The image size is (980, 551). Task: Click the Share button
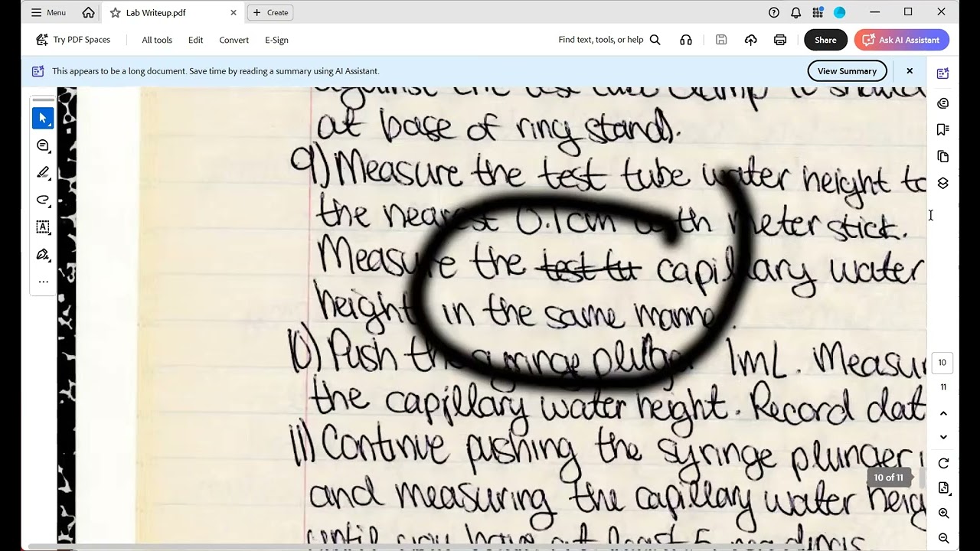pos(825,40)
